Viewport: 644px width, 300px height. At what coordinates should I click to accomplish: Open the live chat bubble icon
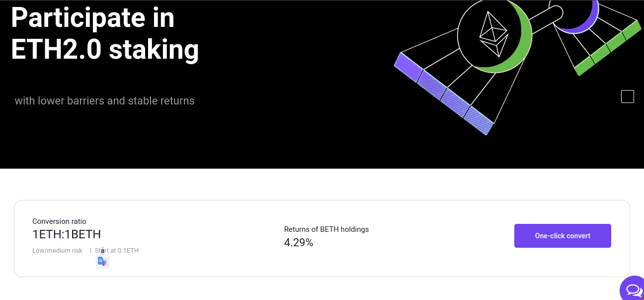(633, 289)
